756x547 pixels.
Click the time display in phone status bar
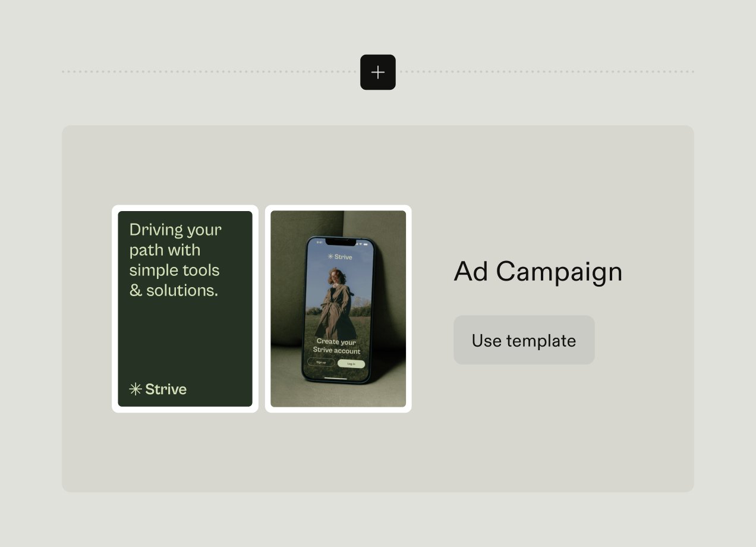319,243
